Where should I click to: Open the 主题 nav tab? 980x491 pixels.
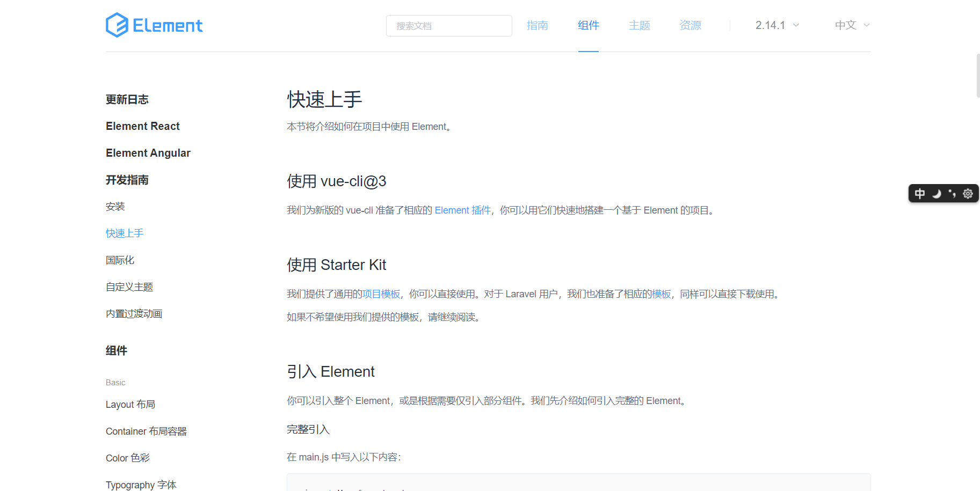[x=640, y=25]
